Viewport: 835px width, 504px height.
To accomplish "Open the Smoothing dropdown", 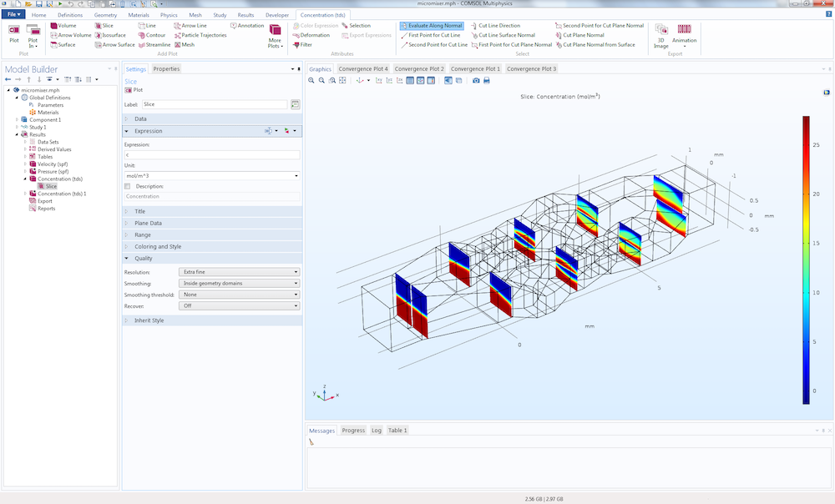I will click(x=239, y=283).
